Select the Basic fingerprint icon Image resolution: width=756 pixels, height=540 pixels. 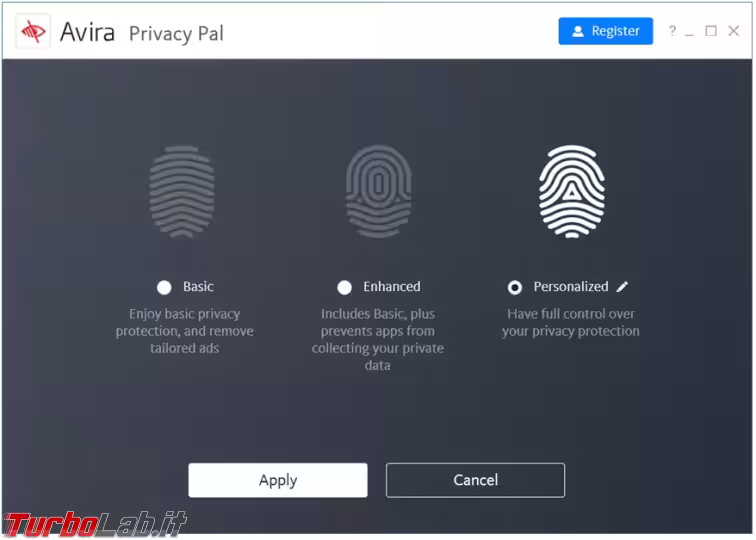(x=182, y=191)
